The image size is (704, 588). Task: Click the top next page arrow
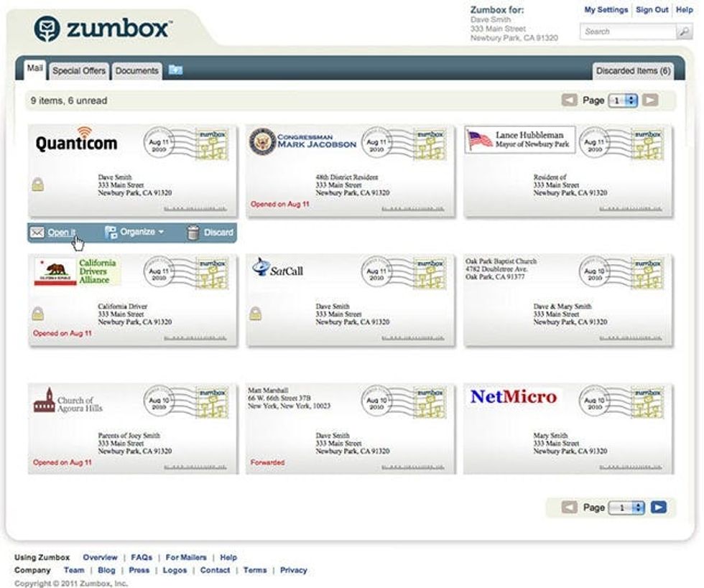tap(650, 101)
